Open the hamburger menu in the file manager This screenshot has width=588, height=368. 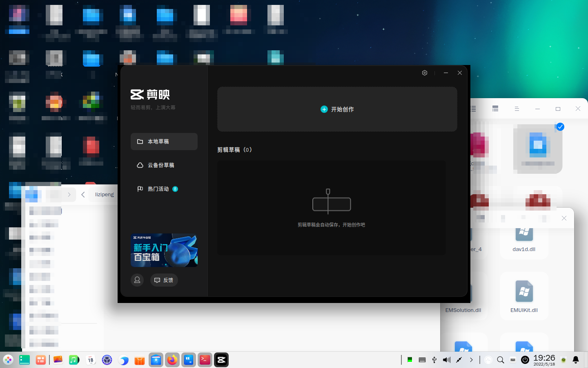click(x=517, y=109)
